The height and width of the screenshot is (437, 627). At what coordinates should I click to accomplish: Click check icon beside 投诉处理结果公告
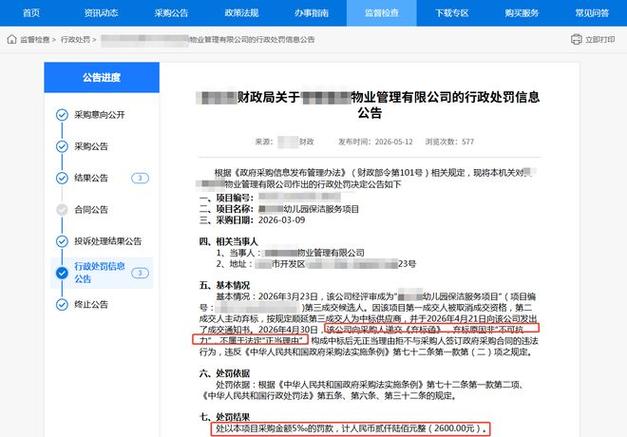pyautogui.click(x=62, y=241)
